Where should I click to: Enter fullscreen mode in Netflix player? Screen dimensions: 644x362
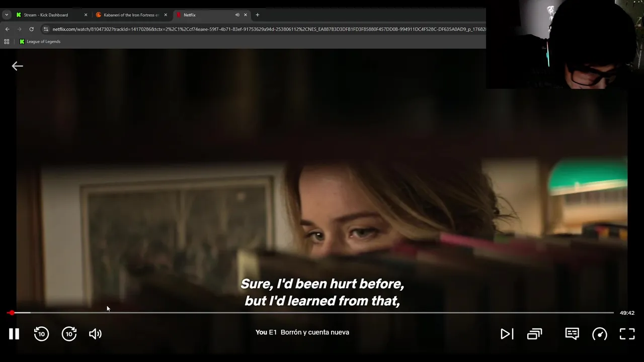[627, 334]
